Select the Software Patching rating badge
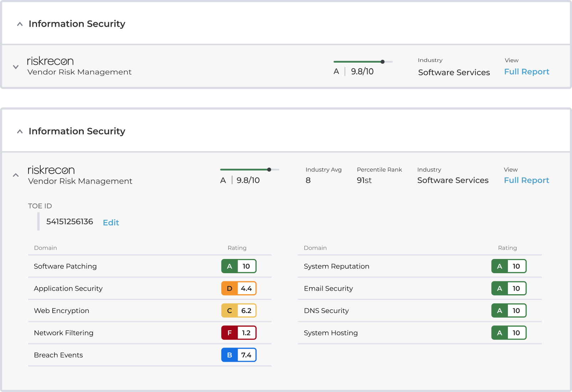This screenshot has width=572, height=392. click(239, 266)
